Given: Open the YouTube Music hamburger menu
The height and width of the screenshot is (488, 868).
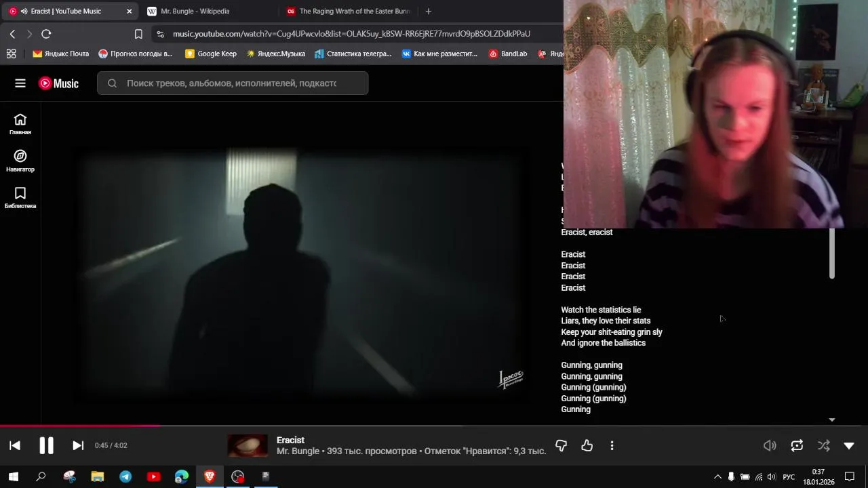Looking at the screenshot, I should click(20, 83).
